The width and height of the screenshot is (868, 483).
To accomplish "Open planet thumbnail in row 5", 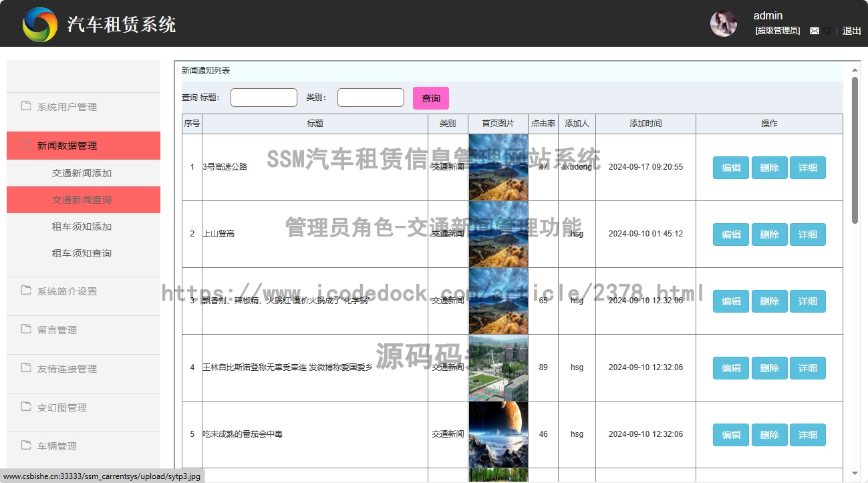I will tap(498, 434).
